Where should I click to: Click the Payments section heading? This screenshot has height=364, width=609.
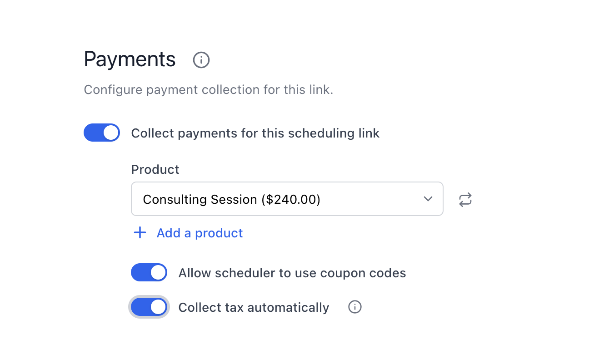(130, 59)
